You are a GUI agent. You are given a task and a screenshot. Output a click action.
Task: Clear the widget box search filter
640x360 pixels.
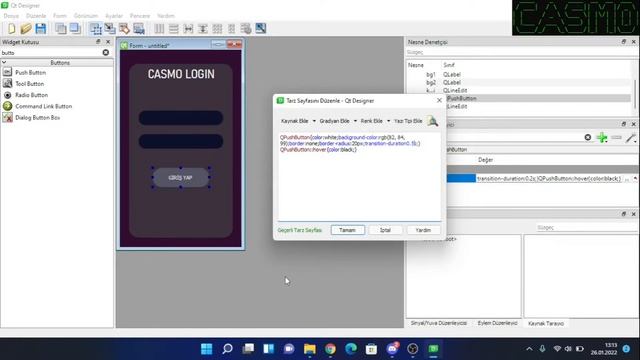(x=106, y=52)
